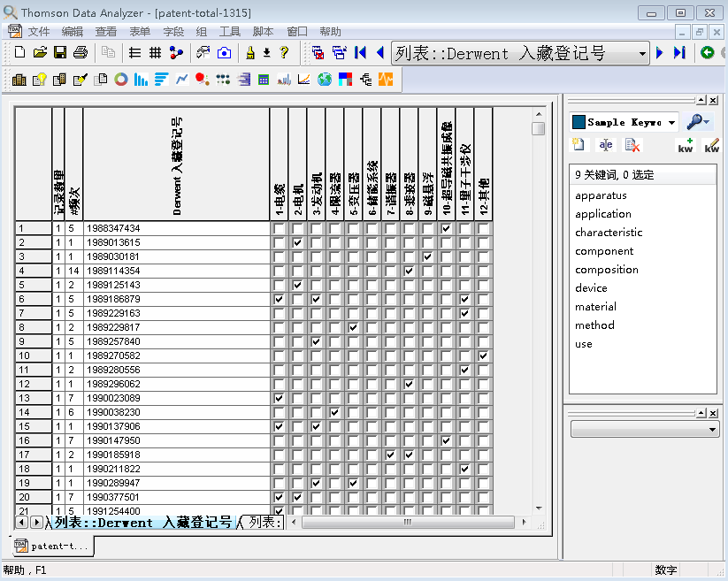Jump to first list using skip-back arrow
Screen dimensions: 728x581
click(360, 53)
